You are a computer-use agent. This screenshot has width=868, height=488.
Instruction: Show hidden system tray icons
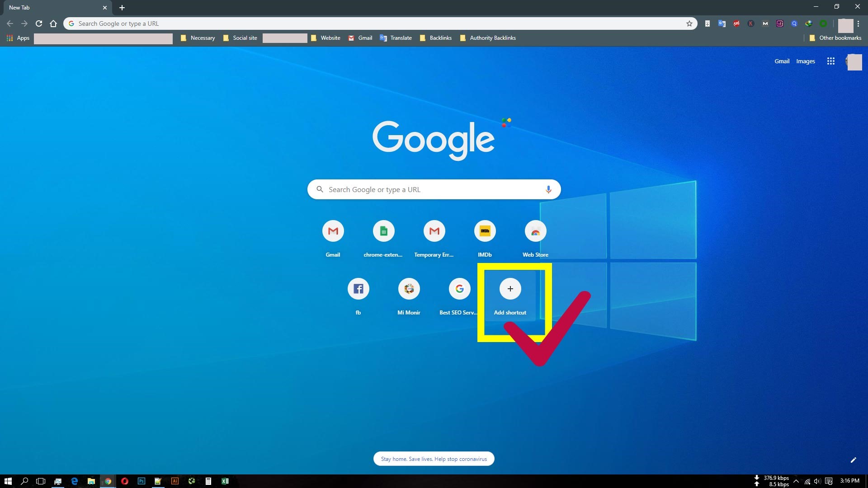coord(796,481)
